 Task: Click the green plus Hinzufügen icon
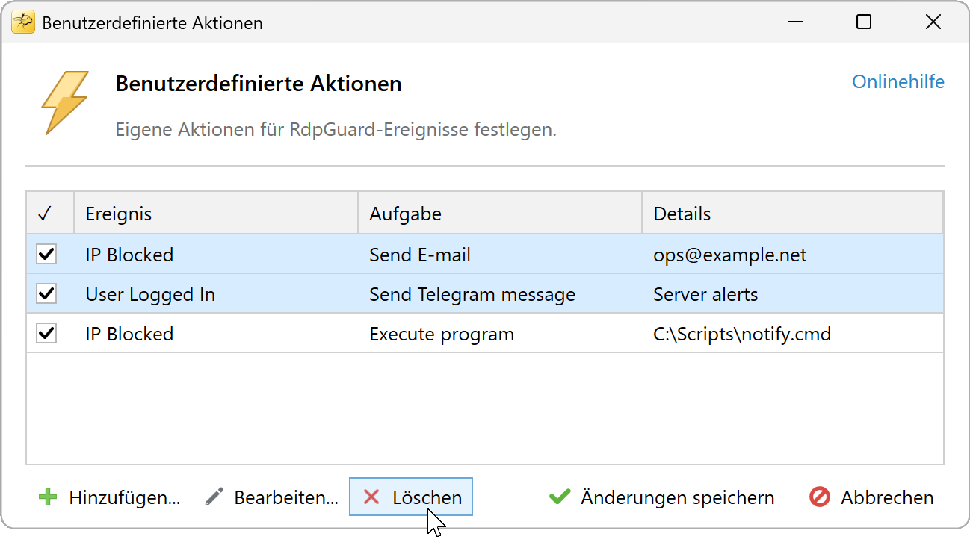48,497
